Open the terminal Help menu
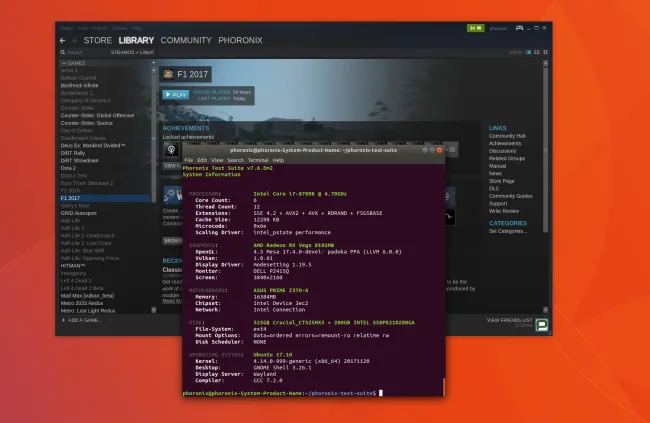The width and height of the screenshot is (650, 423). point(278,160)
